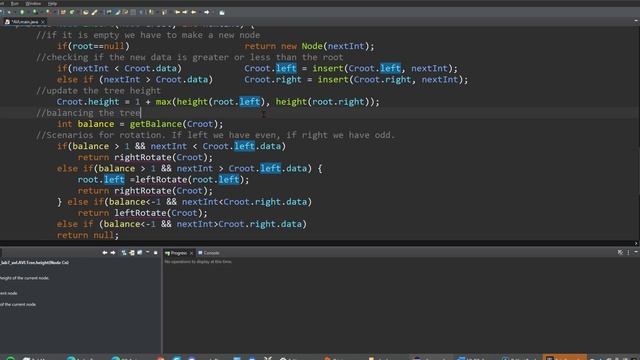Open the Progress view kebab menu

coord(628,253)
